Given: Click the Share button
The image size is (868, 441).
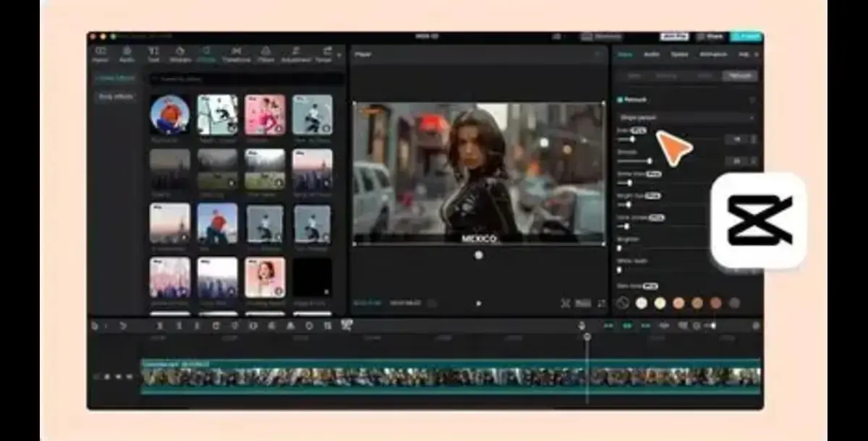Looking at the screenshot, I should tap(710, 36).
